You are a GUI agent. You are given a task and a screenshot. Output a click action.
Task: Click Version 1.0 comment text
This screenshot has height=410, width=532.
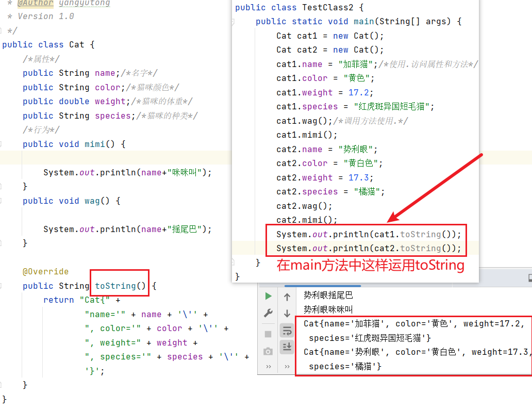coord(45,17)
